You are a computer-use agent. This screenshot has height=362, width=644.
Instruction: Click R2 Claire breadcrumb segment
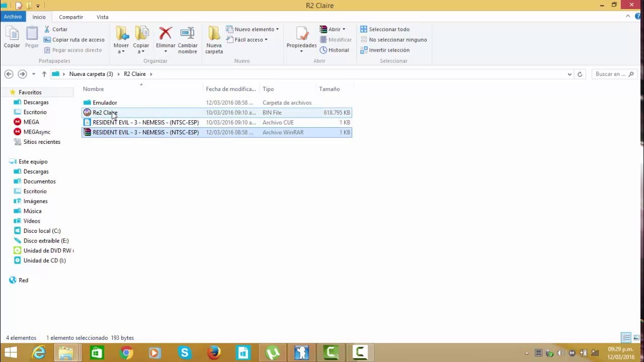(135, 74)
